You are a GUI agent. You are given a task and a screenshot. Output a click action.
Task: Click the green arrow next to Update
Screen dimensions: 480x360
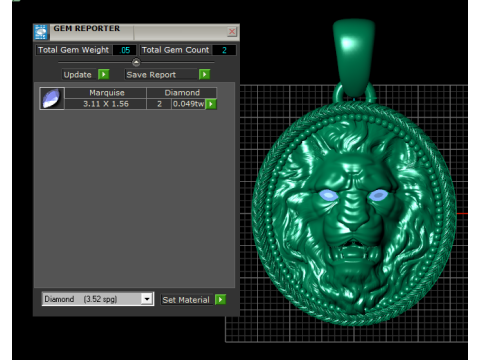click(104, 74)
